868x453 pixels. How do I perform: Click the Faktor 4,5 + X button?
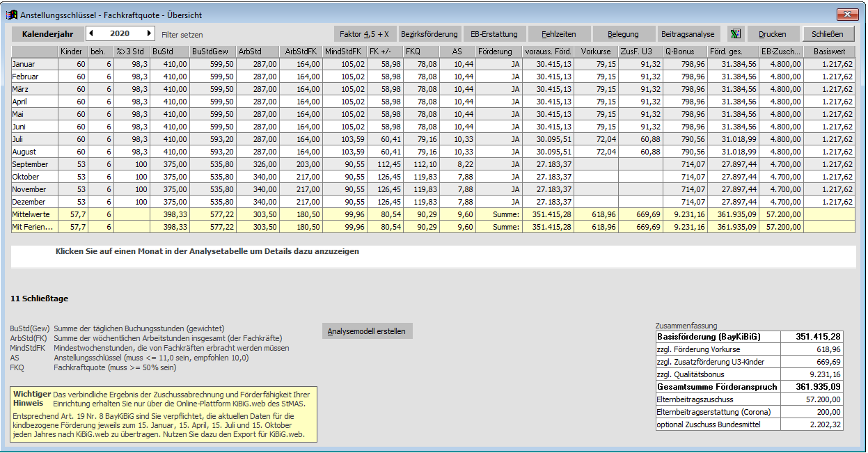364,33
